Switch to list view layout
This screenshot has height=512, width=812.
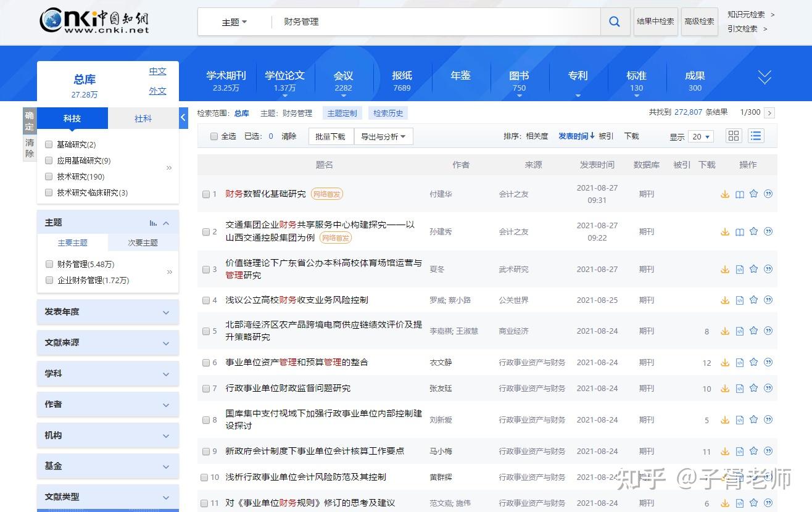click(756, 136)
